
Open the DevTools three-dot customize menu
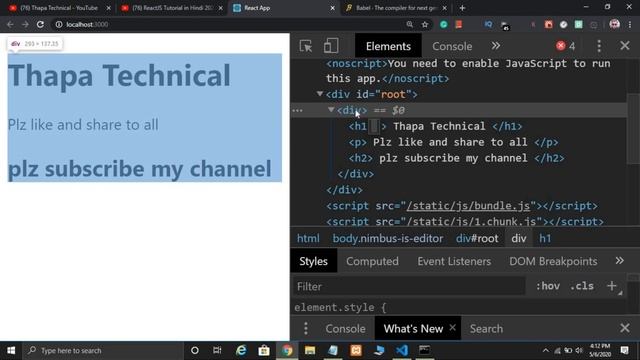tap(599, 46)
